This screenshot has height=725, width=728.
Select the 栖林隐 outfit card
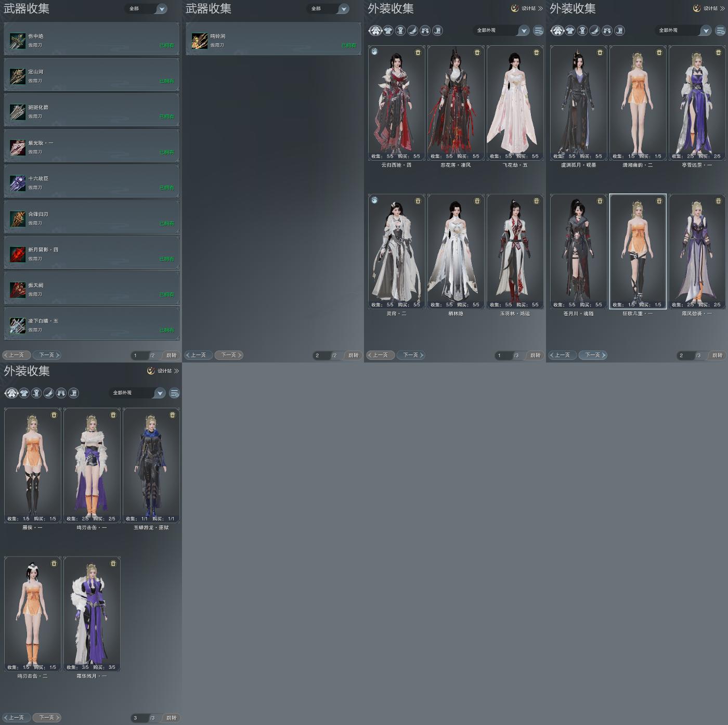coord(456,251)
